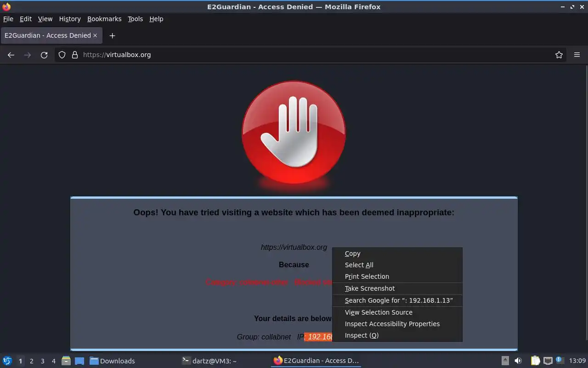The width and height of the screenshot is (588, 368).
Task: Open the Edit menu
Action: coord(26,19)
